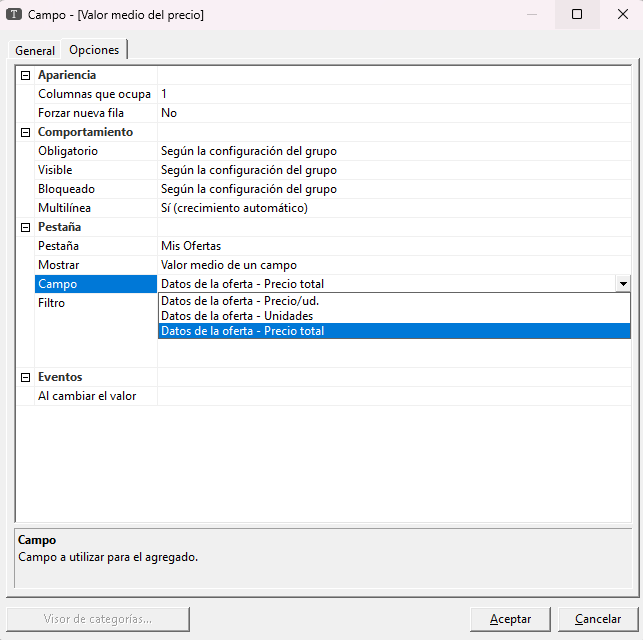The height and width of the screenshot is (640, 643).
Task: Close the Campo dialog window
Action: coord(619,15)
